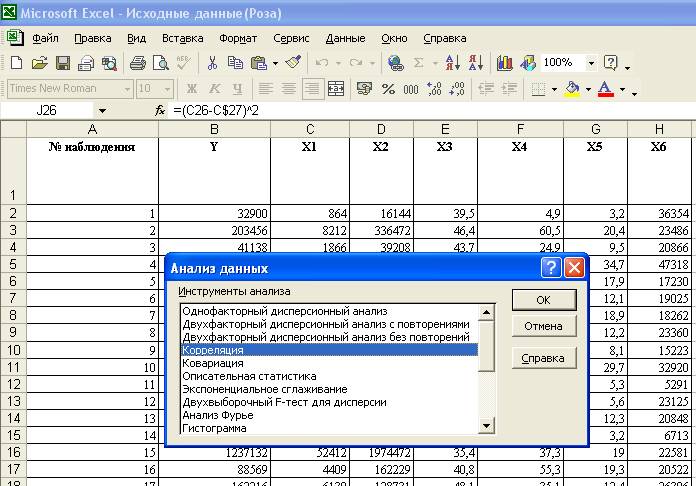Increase decimal places icon
The height and width of the screenshot is (486, 696).
pos(434,89)
